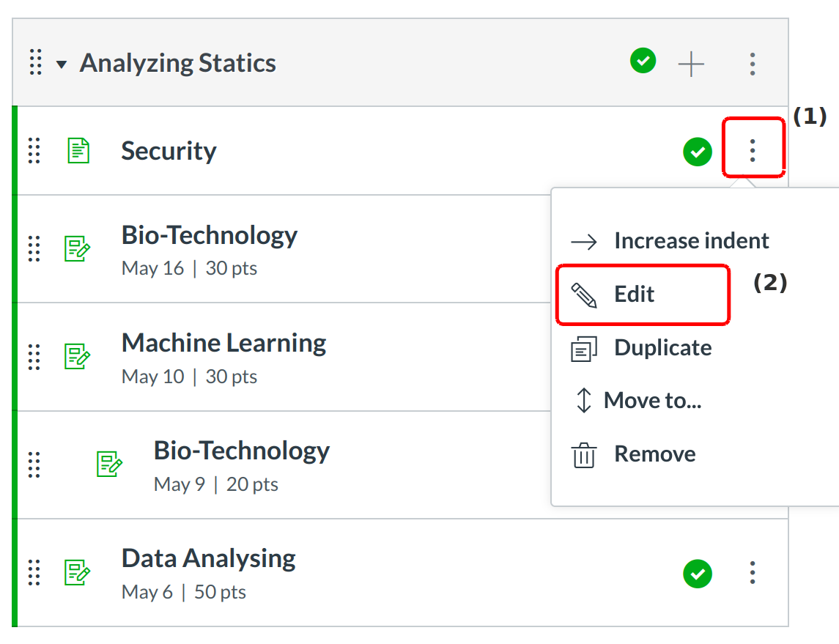839x644 pixels.
Task: Click the Security item drag handle
Action: click(x=34, y=151)
